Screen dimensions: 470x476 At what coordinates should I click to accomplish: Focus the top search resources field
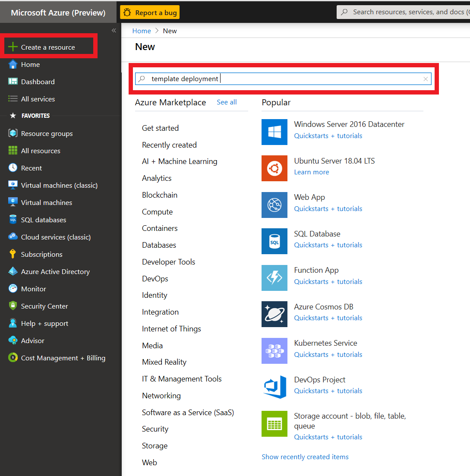[x=406, y=12]
